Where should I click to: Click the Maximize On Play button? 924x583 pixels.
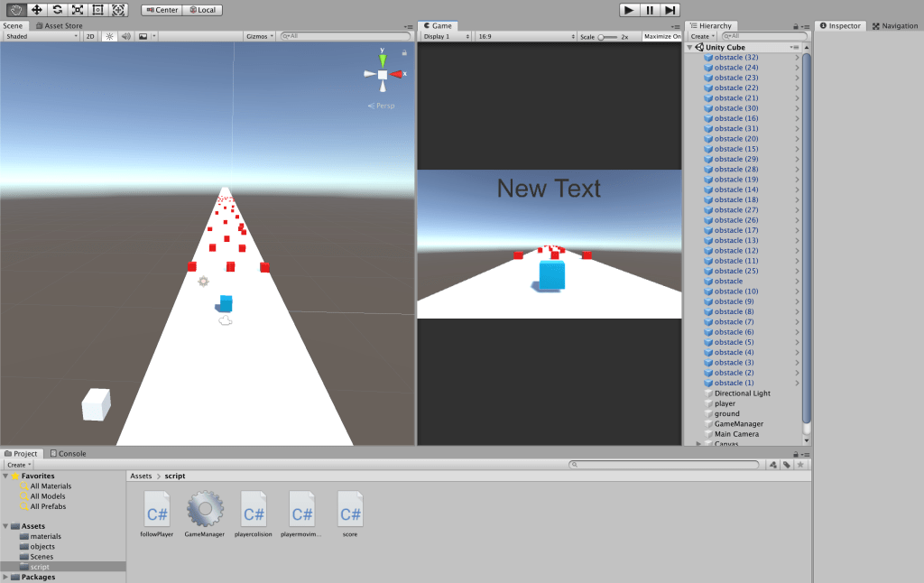tap(661, 37)
